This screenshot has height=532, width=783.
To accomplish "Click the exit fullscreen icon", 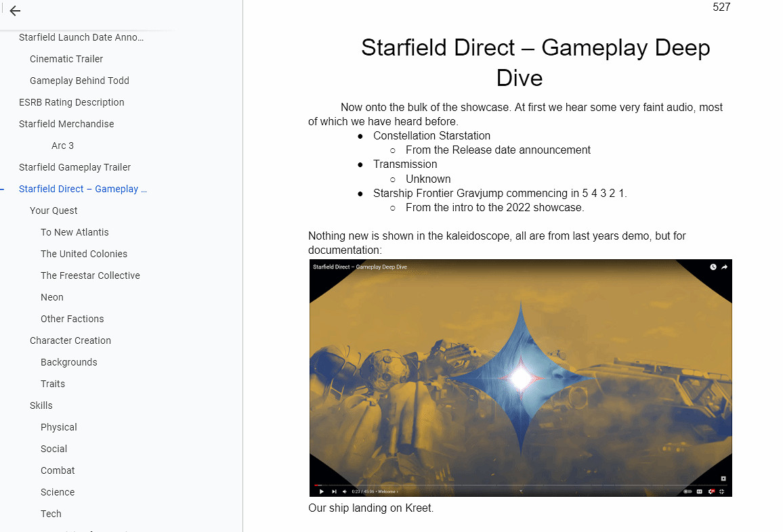I will [x=723, y=491].
